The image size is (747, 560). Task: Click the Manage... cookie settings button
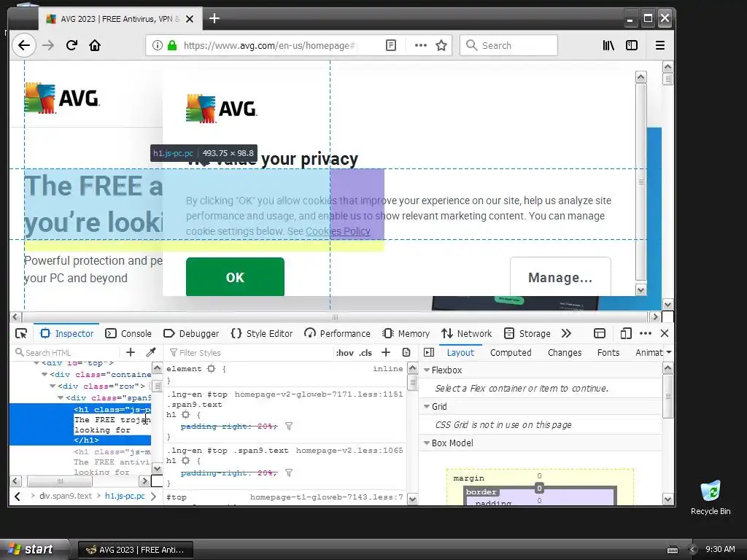click(560, 277)
